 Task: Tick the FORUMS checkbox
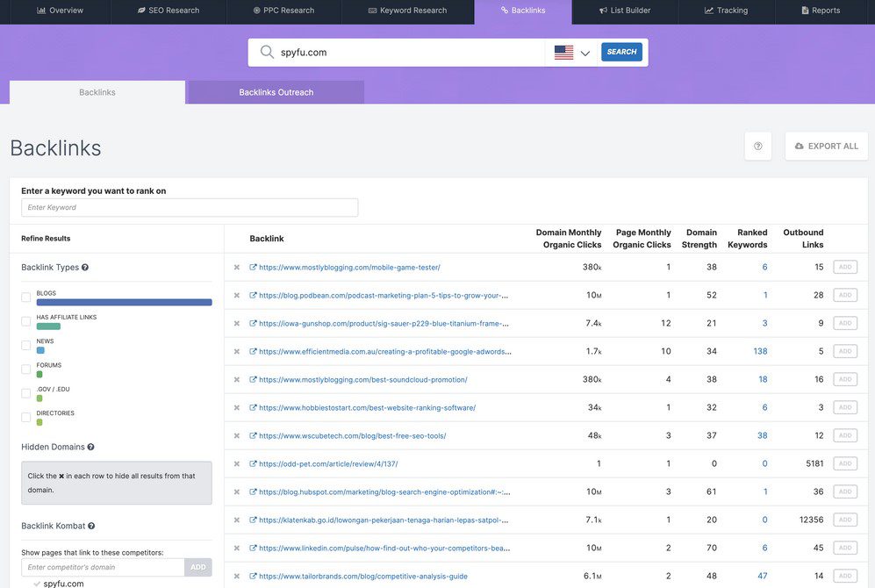pos(25,369)
